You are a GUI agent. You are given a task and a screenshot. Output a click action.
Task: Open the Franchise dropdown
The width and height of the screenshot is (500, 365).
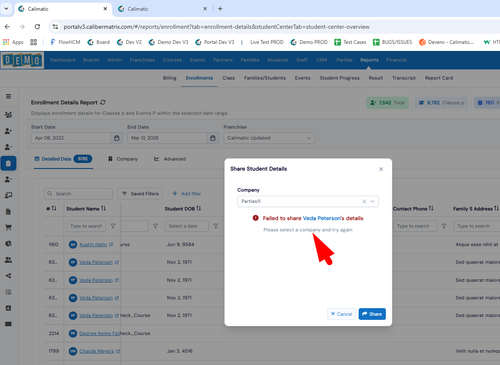pyautogui.click(x=269, y=138)
